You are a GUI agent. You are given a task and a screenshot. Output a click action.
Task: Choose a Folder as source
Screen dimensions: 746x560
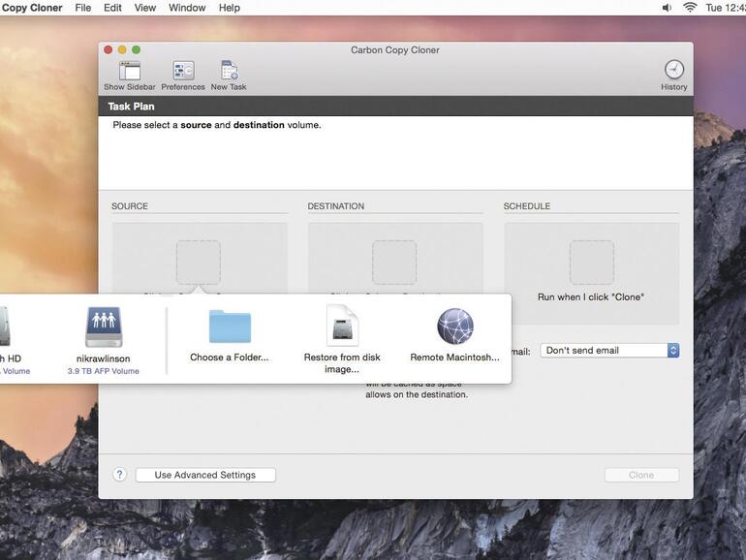pos(230,327)
